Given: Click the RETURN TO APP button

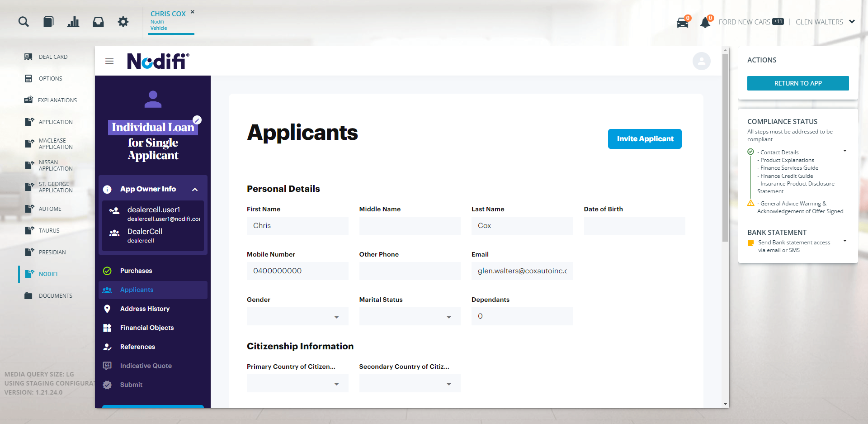Looking at the screenshot, I should (798, 83).
